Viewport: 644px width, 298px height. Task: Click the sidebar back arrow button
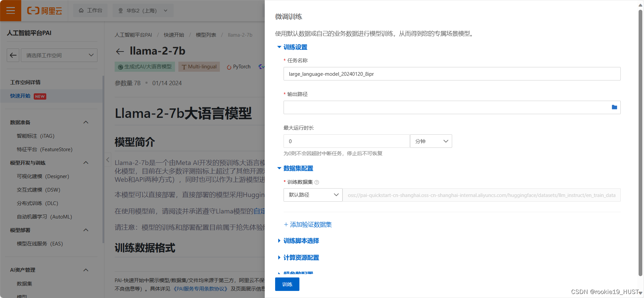click(x=13, y=55)
